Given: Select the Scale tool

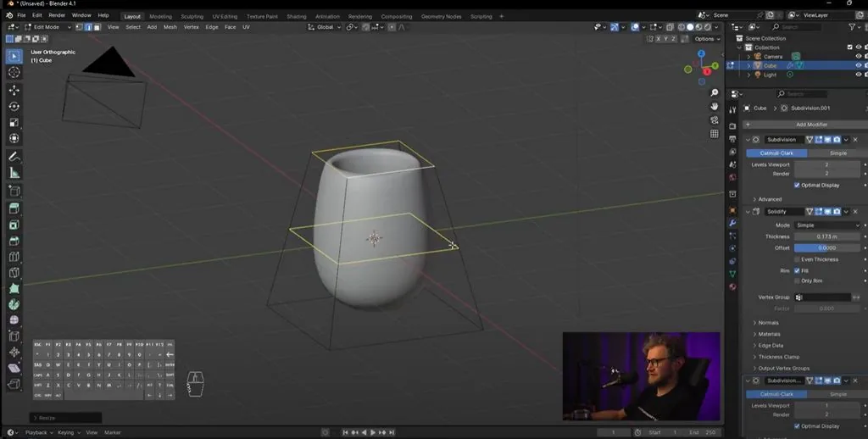Looking at the screenshot, I should click(x=14, y=122).
